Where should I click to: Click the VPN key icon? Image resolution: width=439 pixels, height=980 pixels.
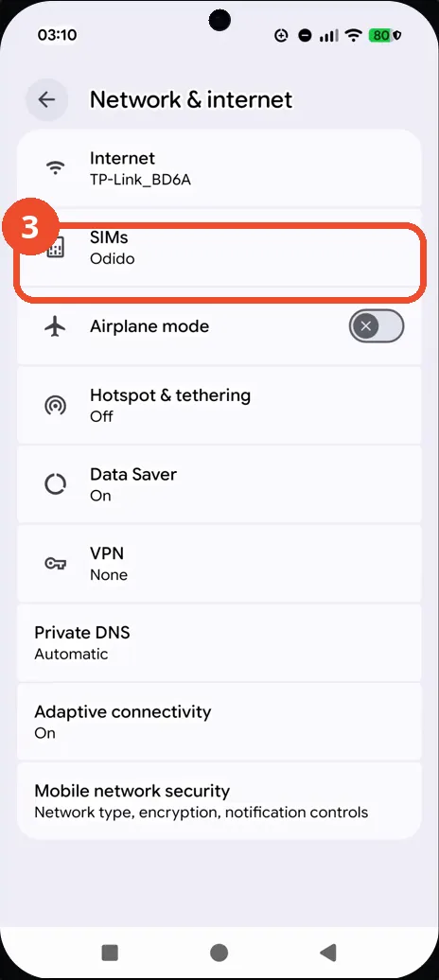tap(56, 564)
